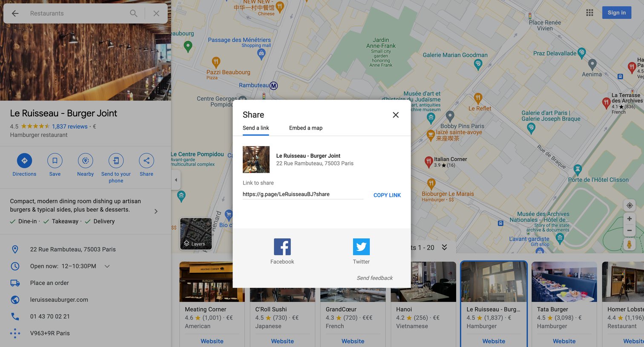Open GrandCœur Website link
Image resolution: width=644 pixels, height=347 pixels.
[353, 341]
